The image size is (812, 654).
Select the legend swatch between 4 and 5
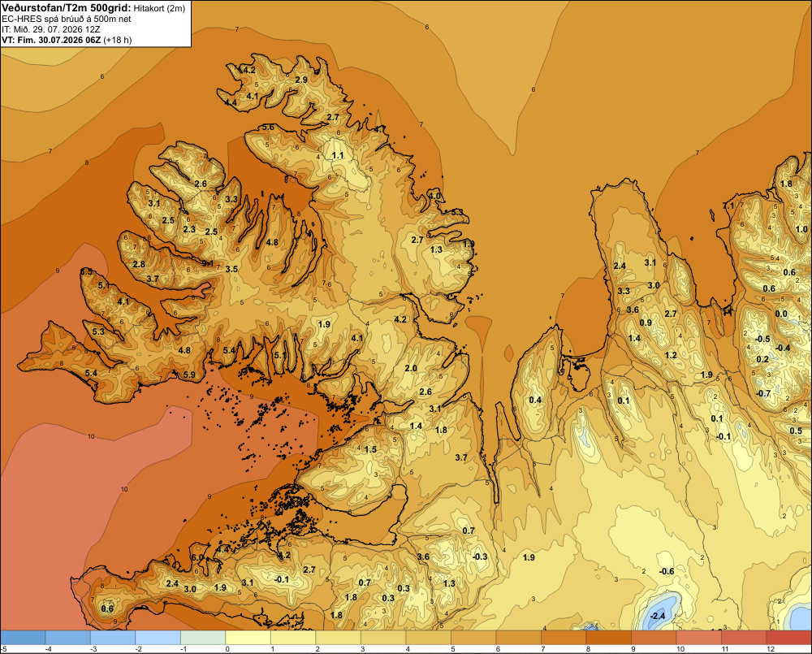click(428, 638)
